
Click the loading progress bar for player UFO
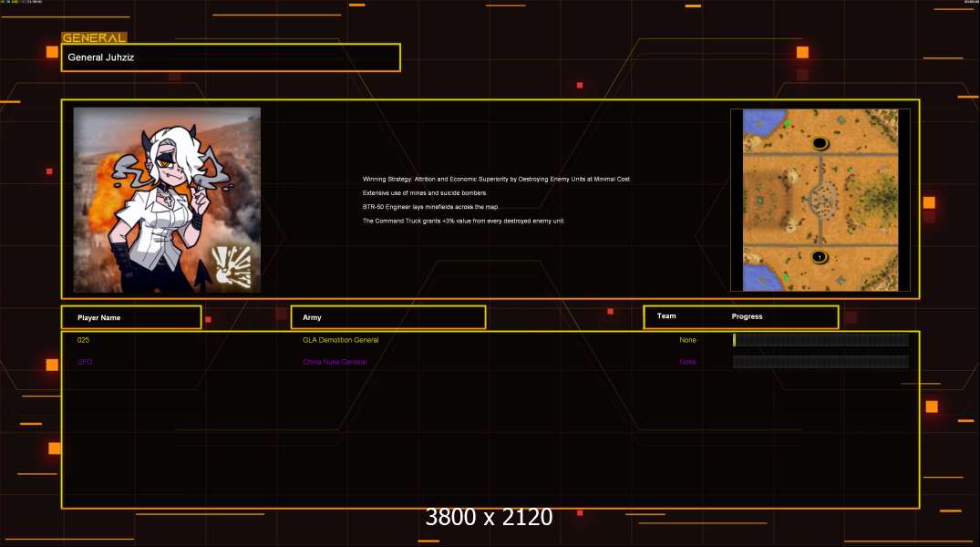pyautogui.click(x=820, y=362)
